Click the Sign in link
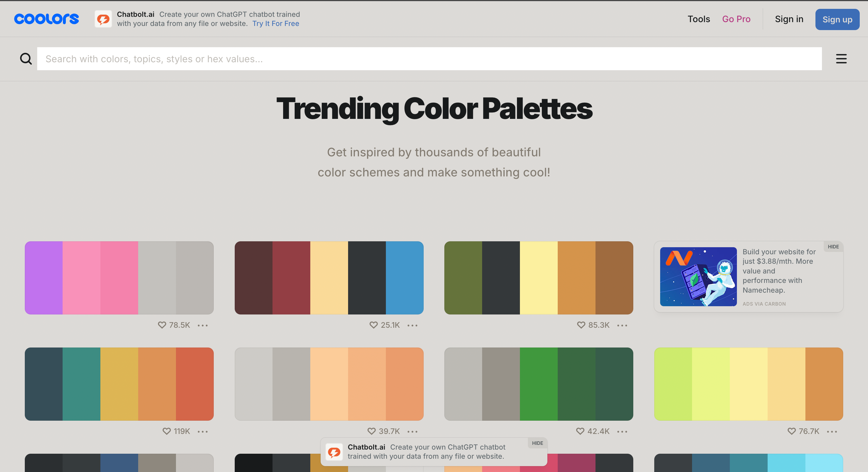This screenshot has width=868, height=472. [x=789, y=19]
